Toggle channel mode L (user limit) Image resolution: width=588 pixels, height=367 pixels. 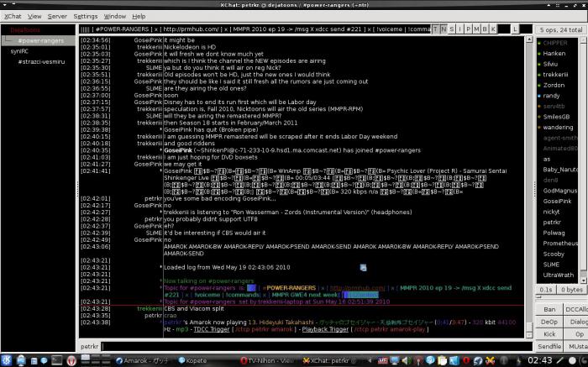click(x=515, y=29)
